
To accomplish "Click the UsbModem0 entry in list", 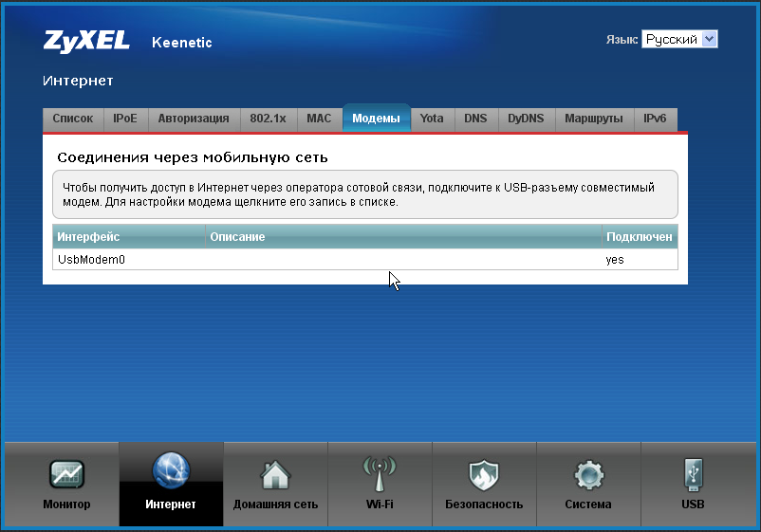I will coord(92,259).
